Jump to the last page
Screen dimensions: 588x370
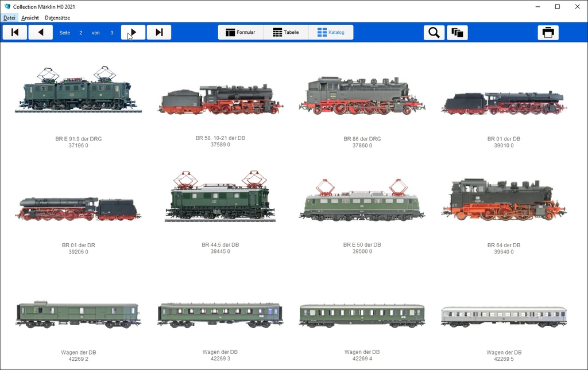point(159,33)
